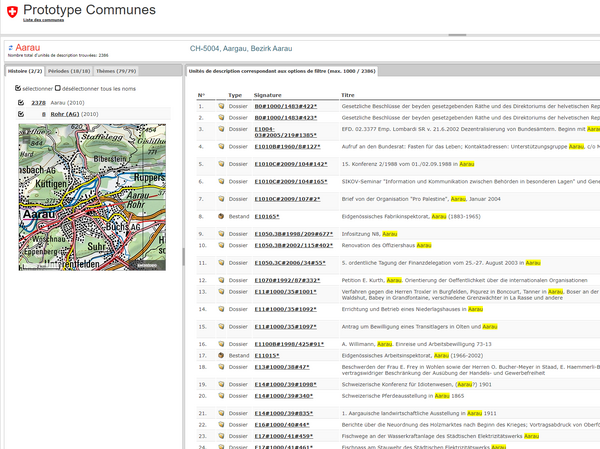
Task: Open signature E14#1000/39#340*
Action: (284, 396)
